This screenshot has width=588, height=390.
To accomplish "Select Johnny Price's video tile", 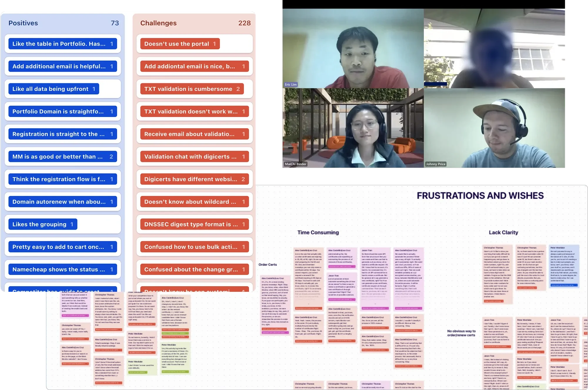I will click(495, 129).
